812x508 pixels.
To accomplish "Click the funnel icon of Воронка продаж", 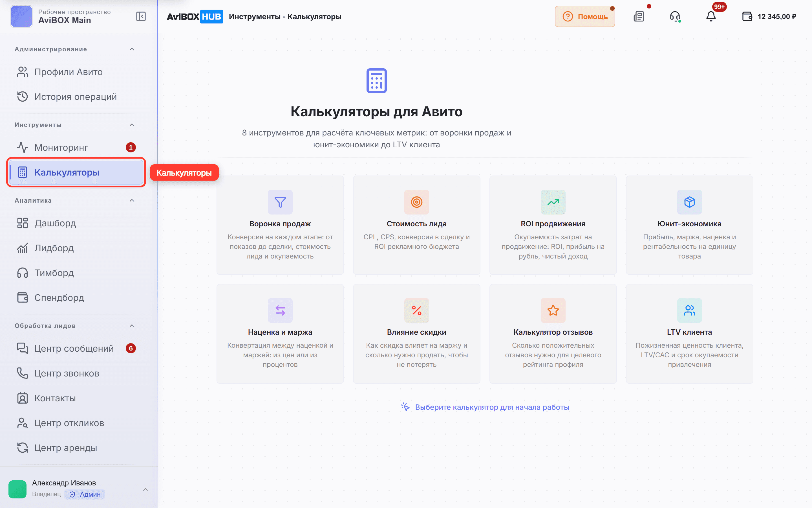I will (x=280, y=202).
